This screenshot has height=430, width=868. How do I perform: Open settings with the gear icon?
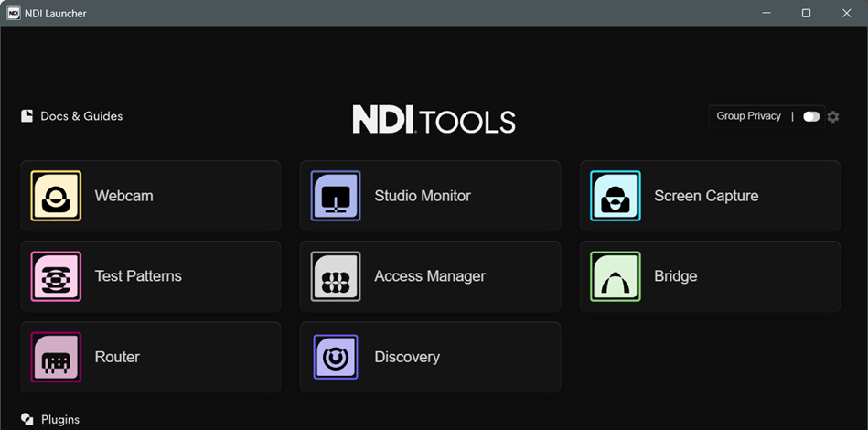pos(833,117)
